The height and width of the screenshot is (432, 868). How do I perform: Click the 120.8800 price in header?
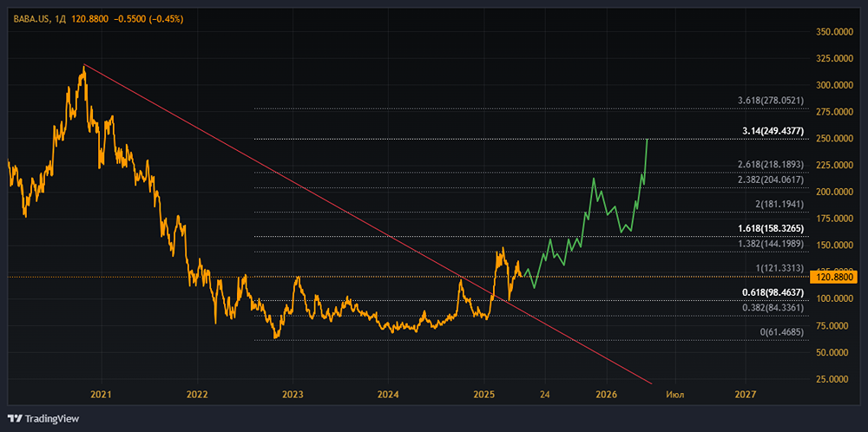[x=89, y=19]
